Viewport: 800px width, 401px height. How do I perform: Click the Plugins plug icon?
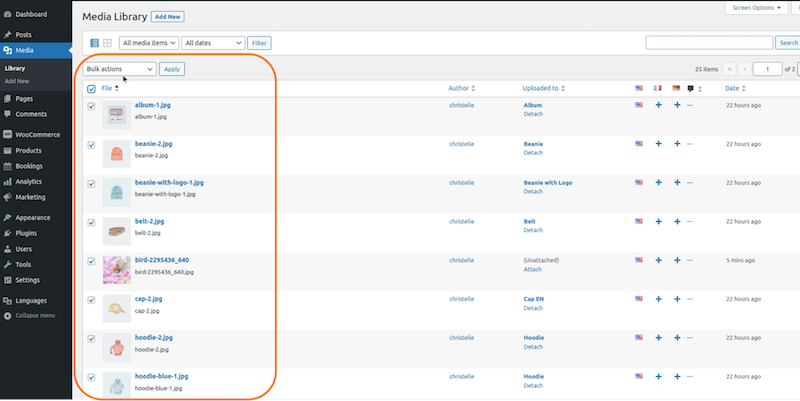pyautogui.click(x=7, y=233)
